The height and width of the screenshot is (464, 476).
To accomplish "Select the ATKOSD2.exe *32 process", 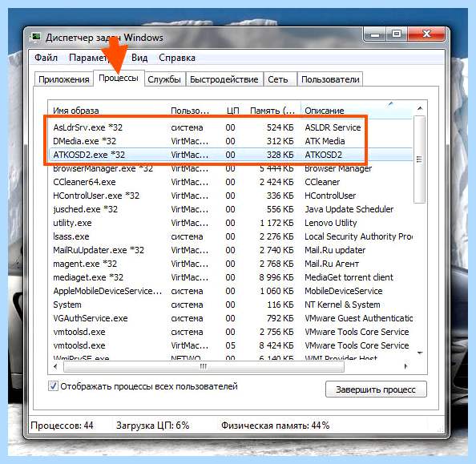I will (x=230, y=155).
